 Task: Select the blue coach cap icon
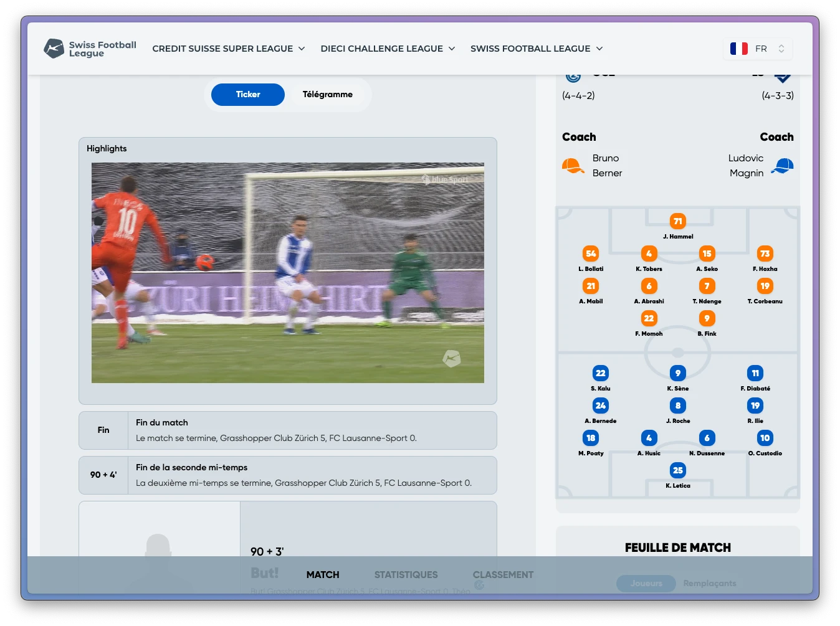[x=782, y=166]
